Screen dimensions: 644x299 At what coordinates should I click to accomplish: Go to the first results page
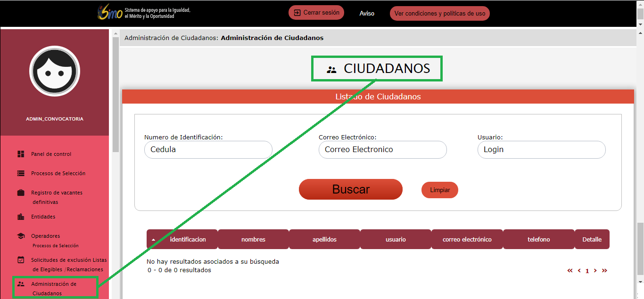(x=570, y=271)
